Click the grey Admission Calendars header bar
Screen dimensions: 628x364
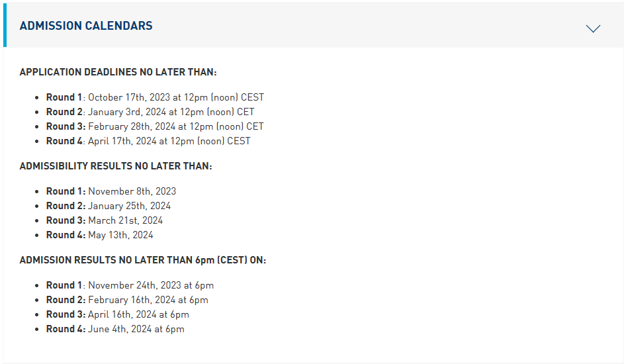[315, 26]
